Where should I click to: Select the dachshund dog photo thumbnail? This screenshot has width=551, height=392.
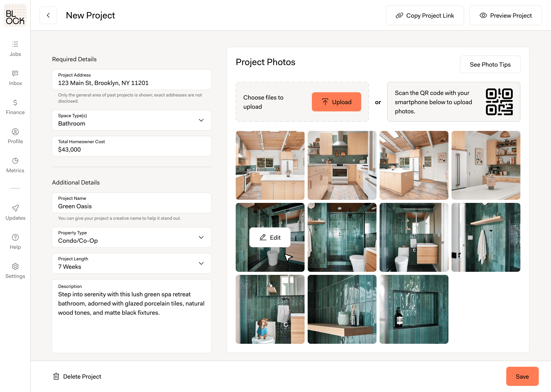[x=270, y=309]
